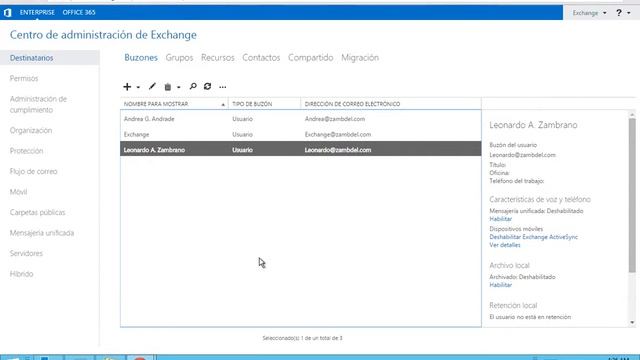Open Carpetas públicas in the sidebar
The width and height of the screenshot is (640, 360).
38,212
